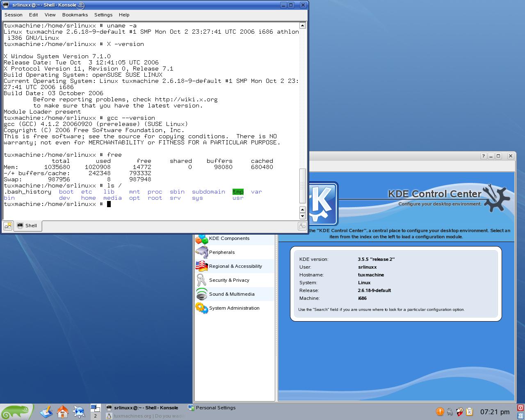Open the Help menu in Konsole
This screenshot has height=420, width=525.
[124, 15]
